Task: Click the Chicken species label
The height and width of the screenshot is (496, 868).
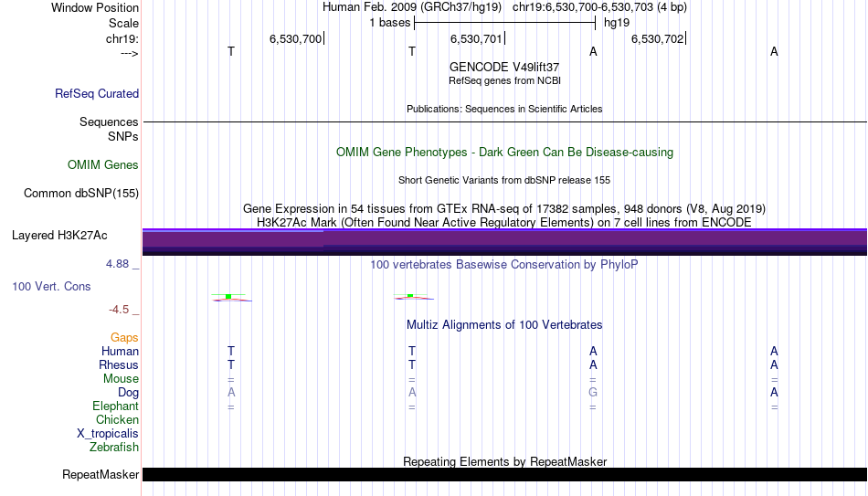Action: click(117, 419)
